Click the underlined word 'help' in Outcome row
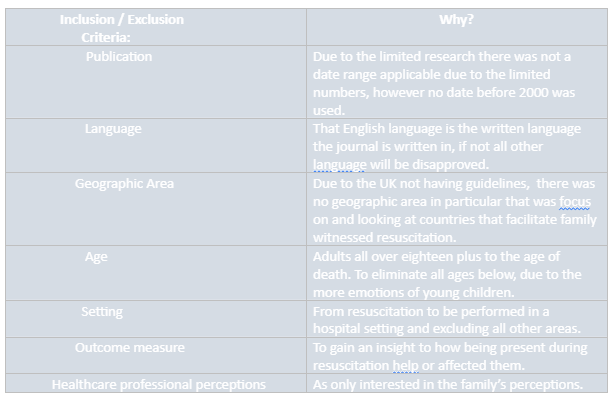Screen dimensions: 614x398 pos(406,366)
